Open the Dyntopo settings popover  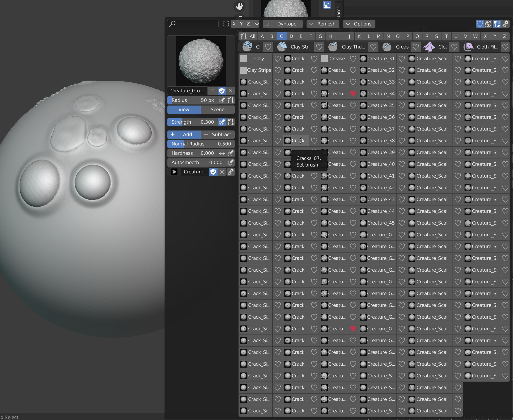click(287, 24)
